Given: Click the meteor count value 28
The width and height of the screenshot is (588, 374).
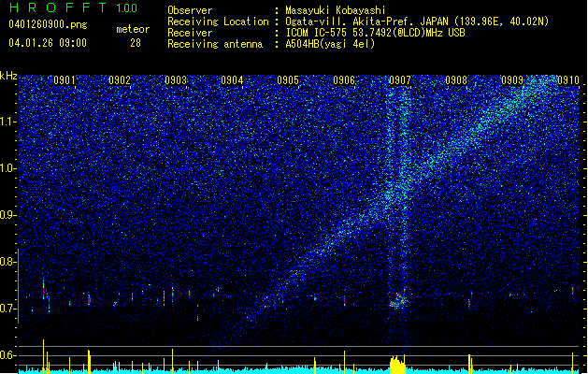Looking at the screenshot, I should pyautogui.click(x=136, y=43).
